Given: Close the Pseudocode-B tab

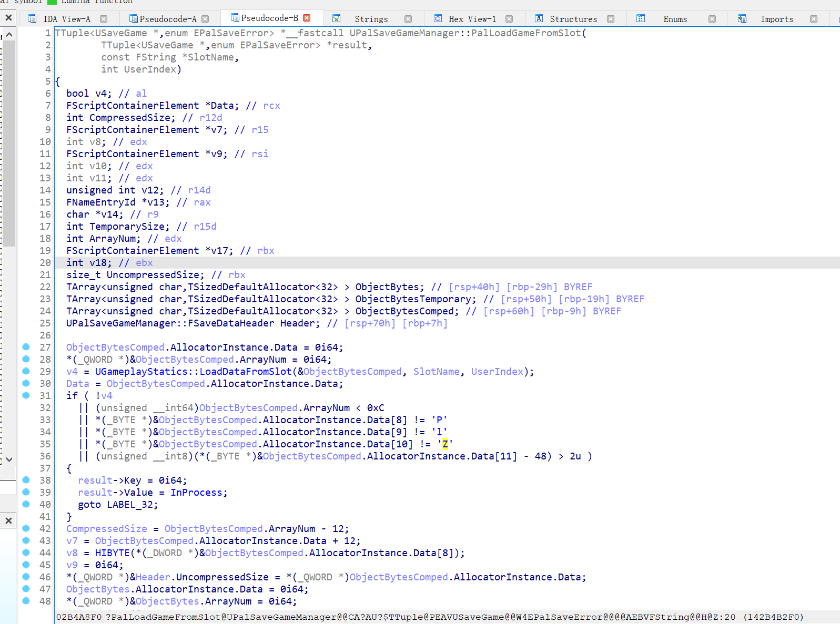Looking at the screenshot, I should (x=307, y=18).
